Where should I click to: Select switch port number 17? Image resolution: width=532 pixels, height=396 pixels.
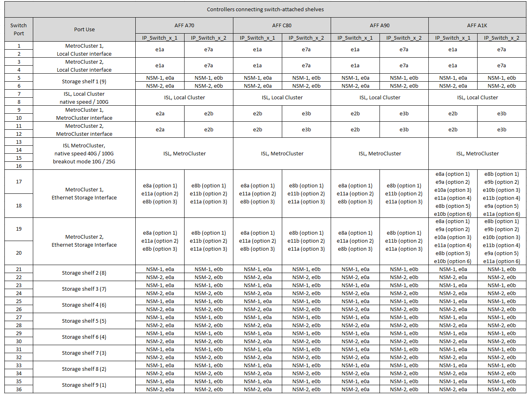[x=19, y=182]
